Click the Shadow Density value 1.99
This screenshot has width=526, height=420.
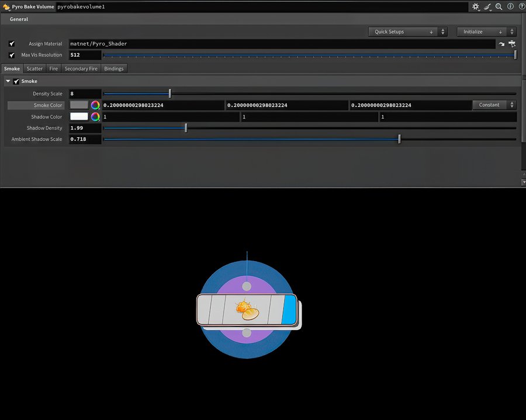[85, 128]
